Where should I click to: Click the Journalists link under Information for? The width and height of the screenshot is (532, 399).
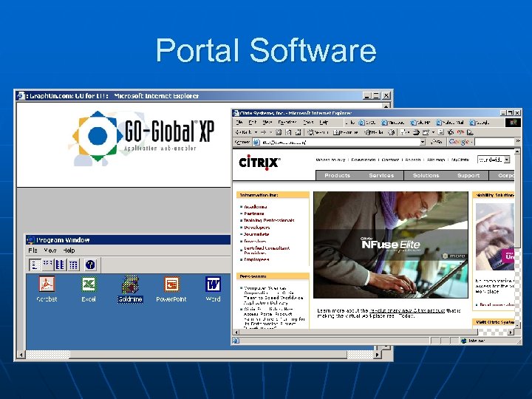[x=256, y=234]
